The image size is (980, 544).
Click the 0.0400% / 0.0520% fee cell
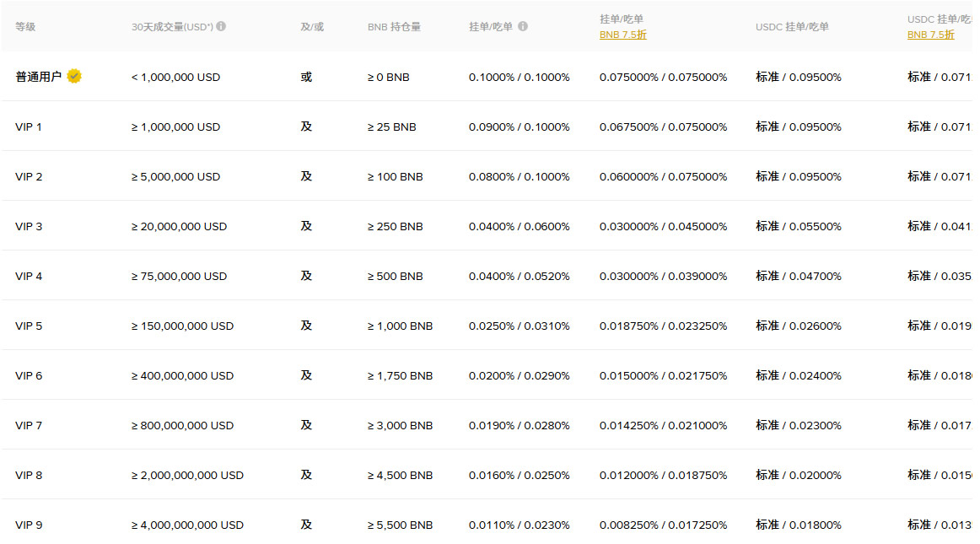[x=519, y=276]
